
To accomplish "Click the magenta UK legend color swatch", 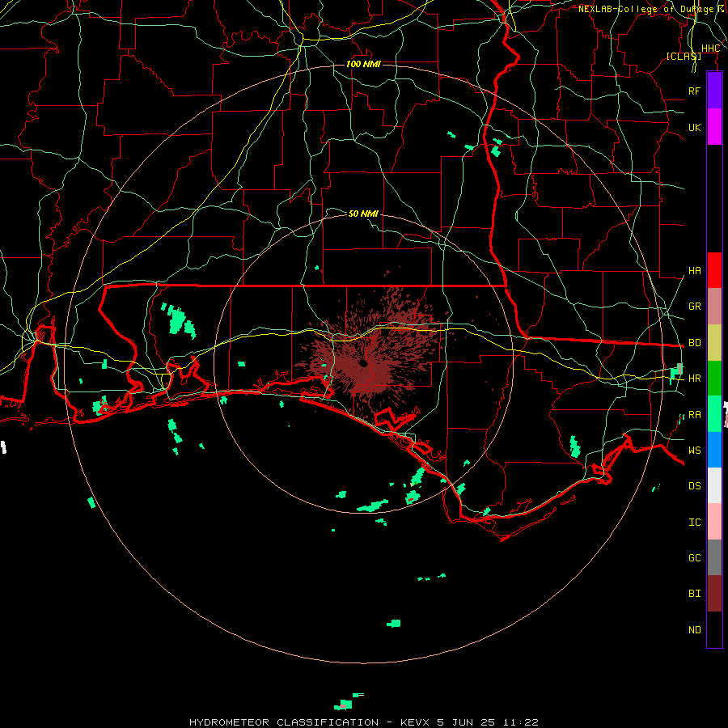I will tap(714, 127).
